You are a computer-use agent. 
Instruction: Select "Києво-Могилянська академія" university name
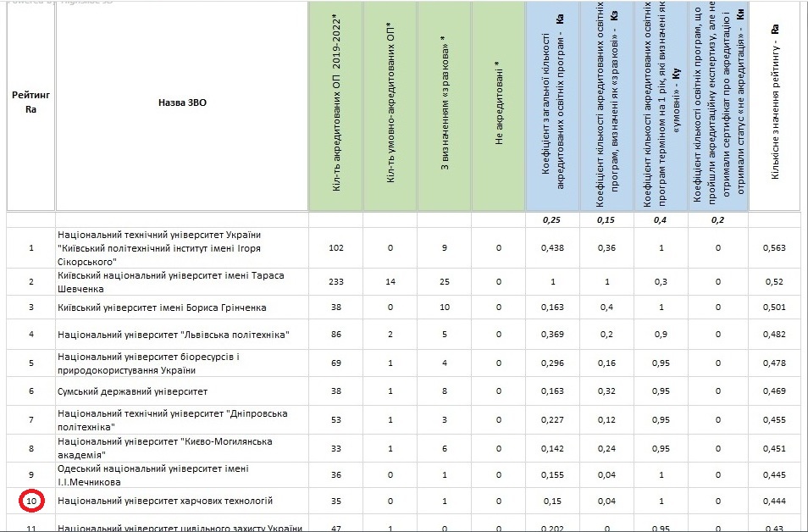[x=165, y=448]
